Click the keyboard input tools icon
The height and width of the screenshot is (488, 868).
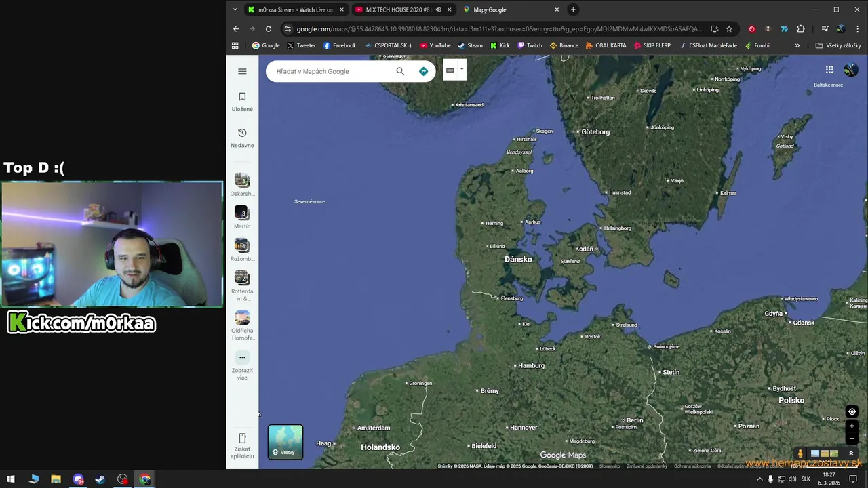tap(450, 70)
